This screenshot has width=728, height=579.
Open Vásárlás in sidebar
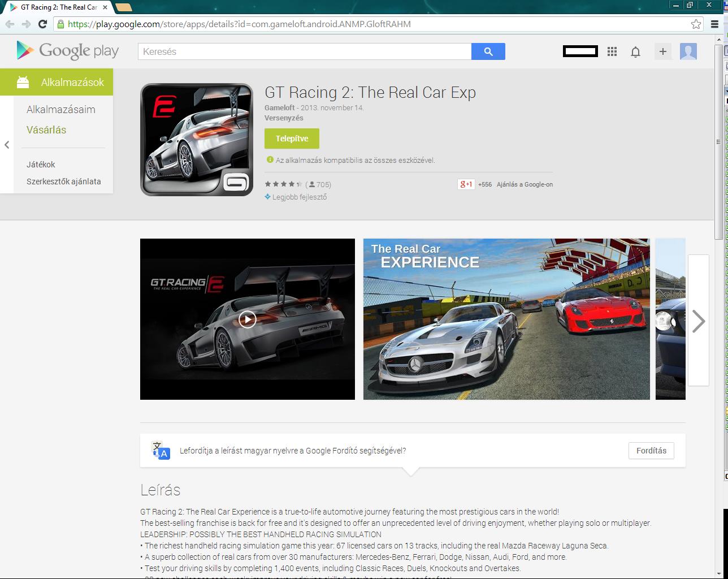46,130
